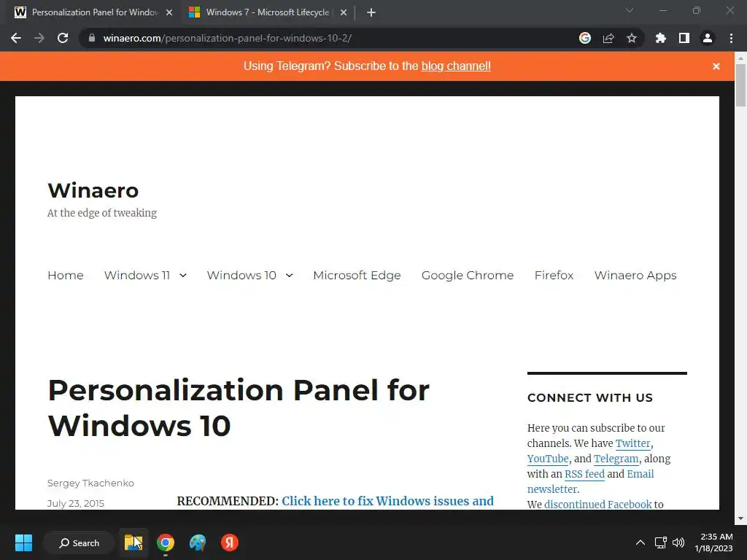Open File Explorer from taskbar
Viewport: 747px width, 560px height.
(x=133, y=542)
